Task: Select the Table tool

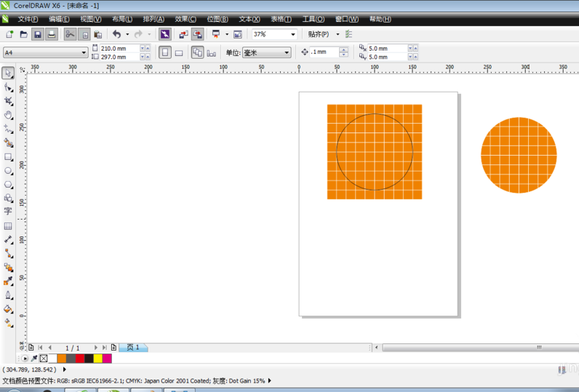Action: pos(8,226)
